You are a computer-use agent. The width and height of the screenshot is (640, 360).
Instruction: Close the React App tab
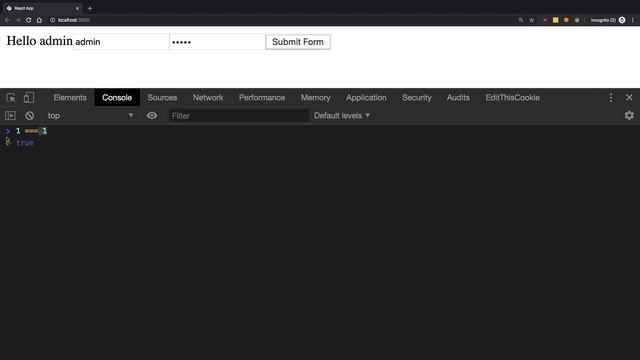[77, 8]
